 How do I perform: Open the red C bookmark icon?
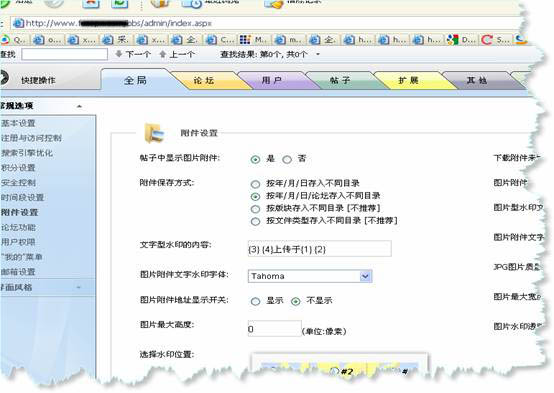point(487,40)
